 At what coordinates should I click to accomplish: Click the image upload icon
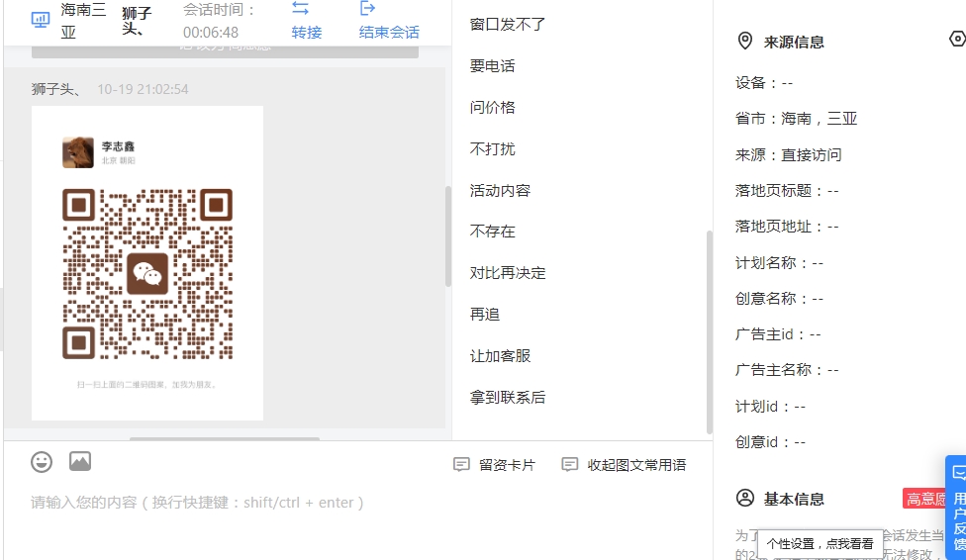click(80, 461)
